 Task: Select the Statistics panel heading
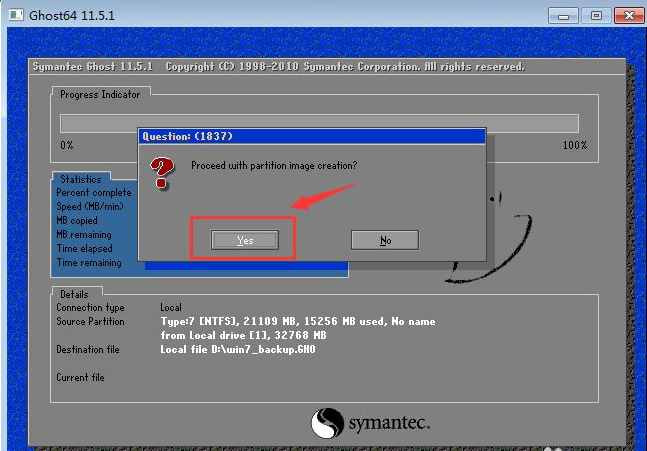click(x=80, y=179)
